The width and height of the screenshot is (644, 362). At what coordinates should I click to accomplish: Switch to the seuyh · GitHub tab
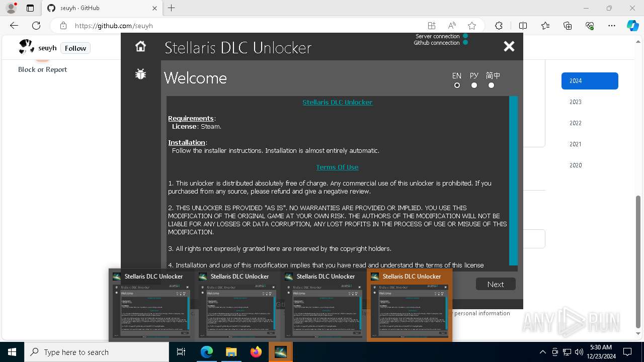tap(101, 8)
